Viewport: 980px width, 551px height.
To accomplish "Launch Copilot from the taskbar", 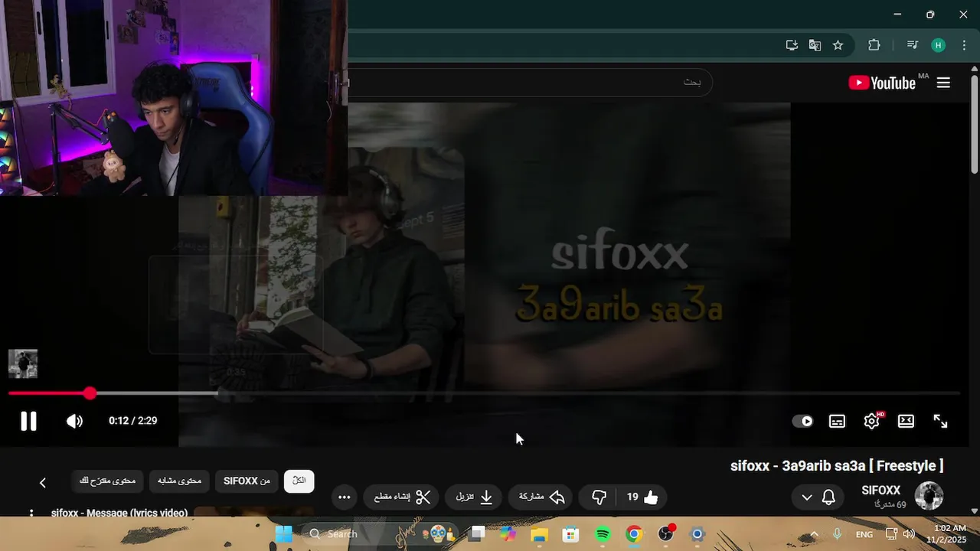I will pyautogui.click(x=508, y=534).
